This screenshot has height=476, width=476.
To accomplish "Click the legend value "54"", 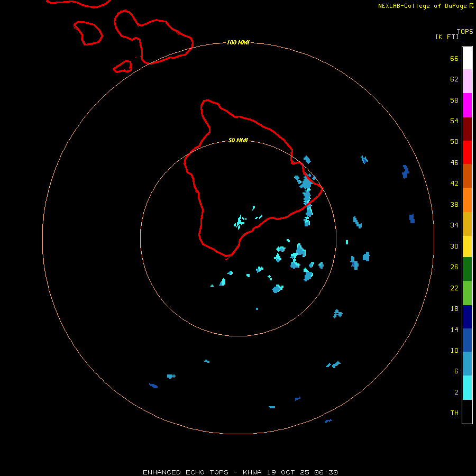I will pyautogui.click(x=454, y=121).
